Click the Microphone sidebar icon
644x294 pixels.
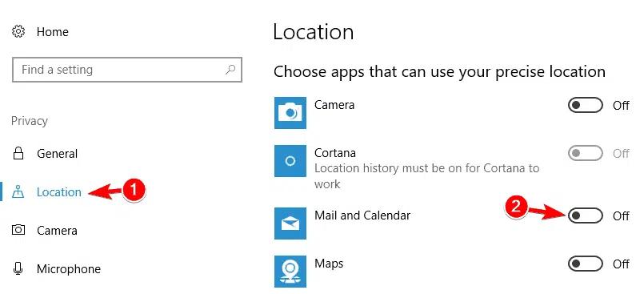[18, 268]
